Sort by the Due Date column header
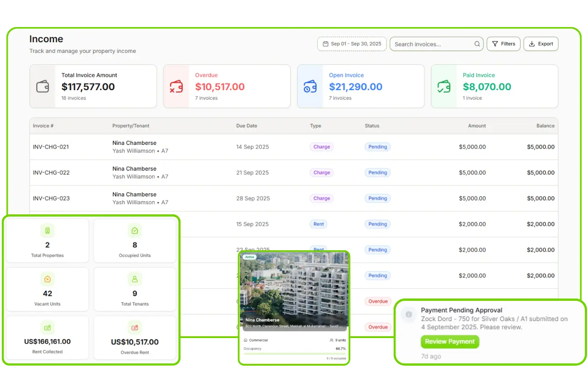Screen dimensions: 588x368 point(247,126)
